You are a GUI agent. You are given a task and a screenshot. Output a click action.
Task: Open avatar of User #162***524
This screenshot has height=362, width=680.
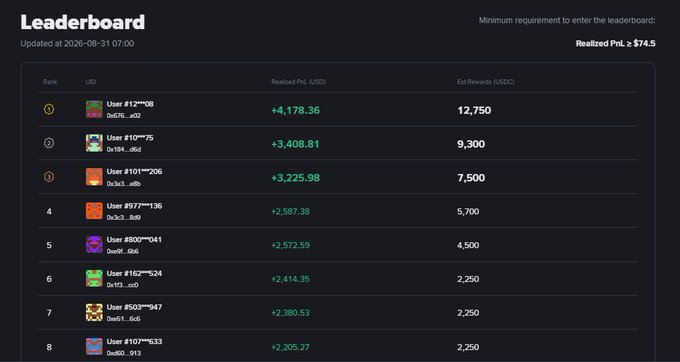pos(94,278)
